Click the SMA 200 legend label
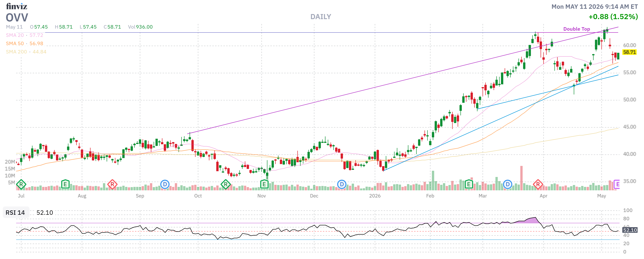644x259 pixels. (16, 52)
